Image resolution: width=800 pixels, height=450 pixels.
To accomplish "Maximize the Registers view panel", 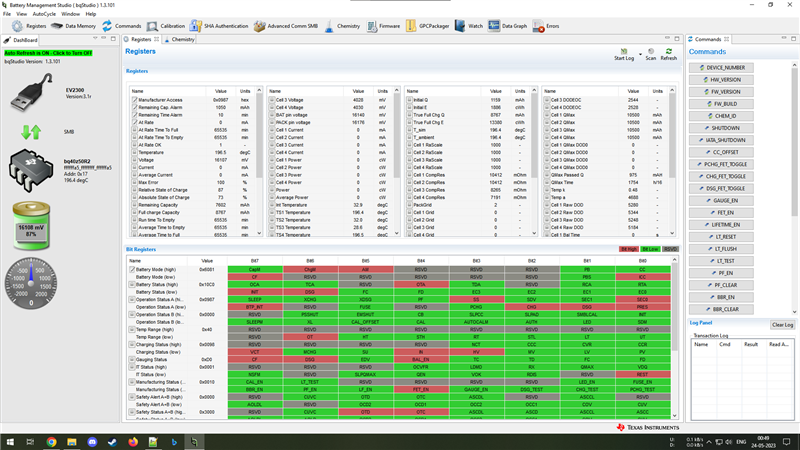I will 677,39.
